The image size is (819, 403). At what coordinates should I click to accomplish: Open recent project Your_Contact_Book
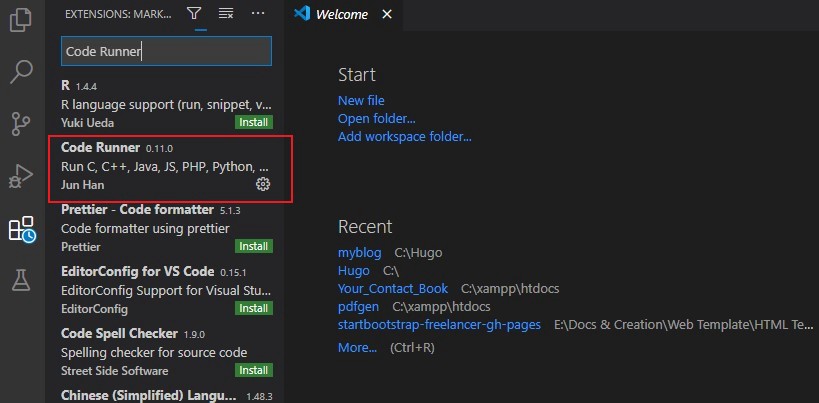(x=393, y=288)
